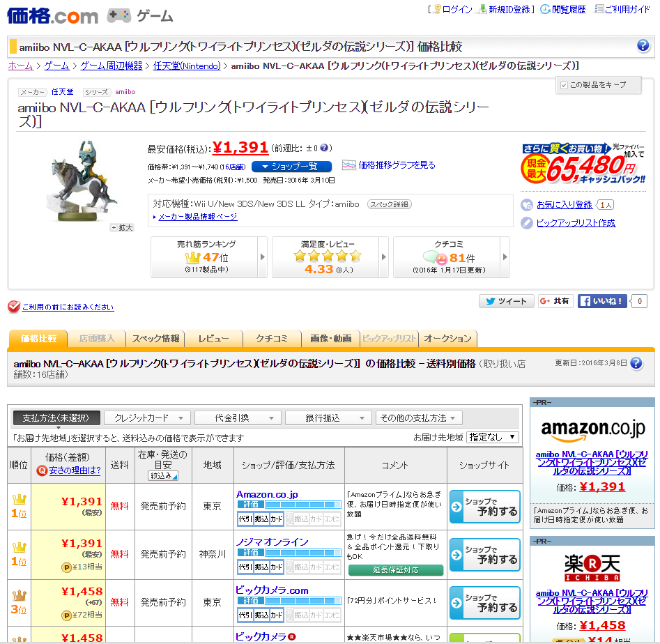
Task: Click the 拡大 enlarge image button
Action: pos(122,227)
